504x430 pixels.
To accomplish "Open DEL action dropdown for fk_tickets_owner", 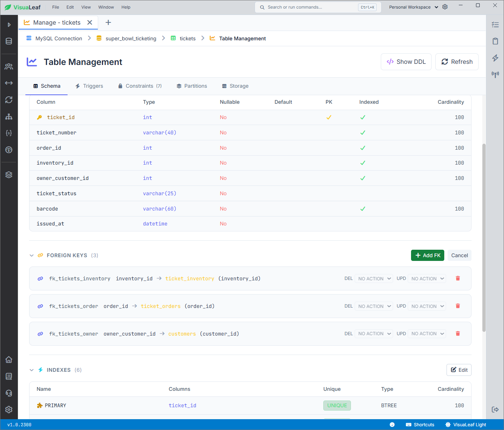I will 374,334.
